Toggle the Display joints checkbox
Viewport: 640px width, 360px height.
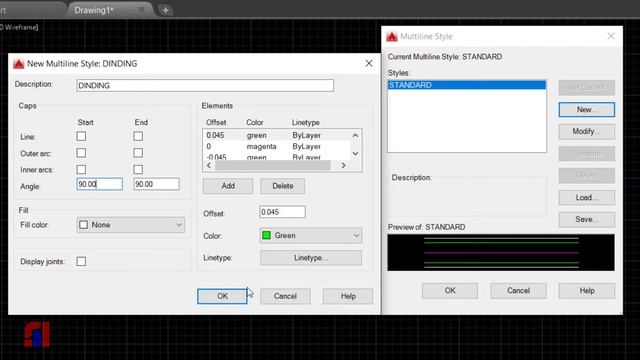click(x=81, y=261)
